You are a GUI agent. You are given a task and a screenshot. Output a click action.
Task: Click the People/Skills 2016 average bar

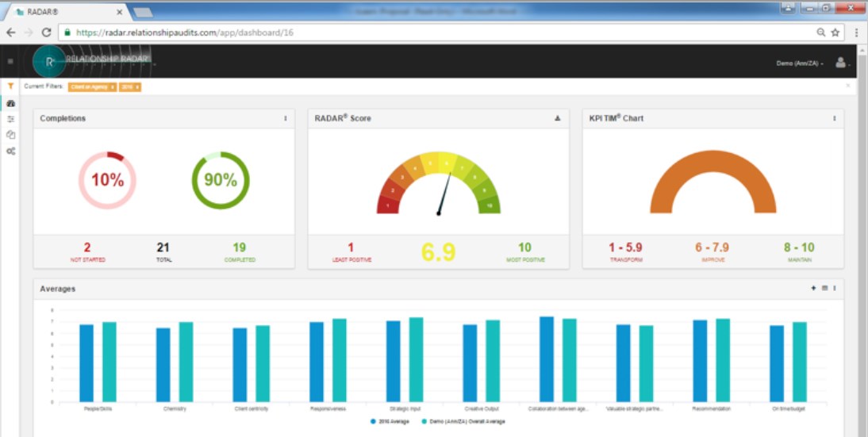coord(86,363)
